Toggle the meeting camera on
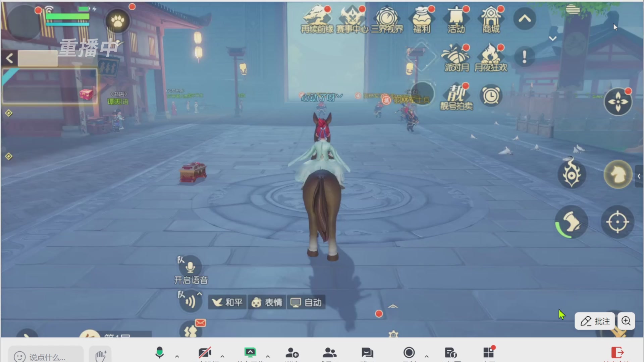Screen dimensions: 644x362 205,353
